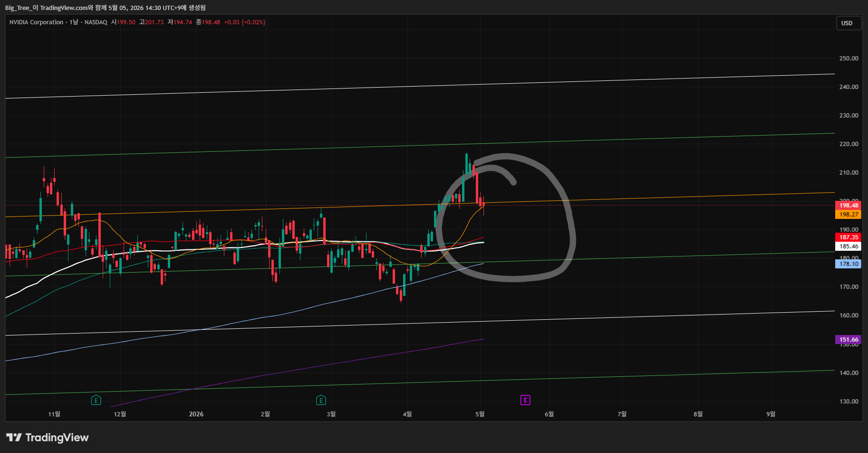This screenshot has width=868, height=453.
Task: Click the 220.00 price axis label
Action: click(849, 144)
